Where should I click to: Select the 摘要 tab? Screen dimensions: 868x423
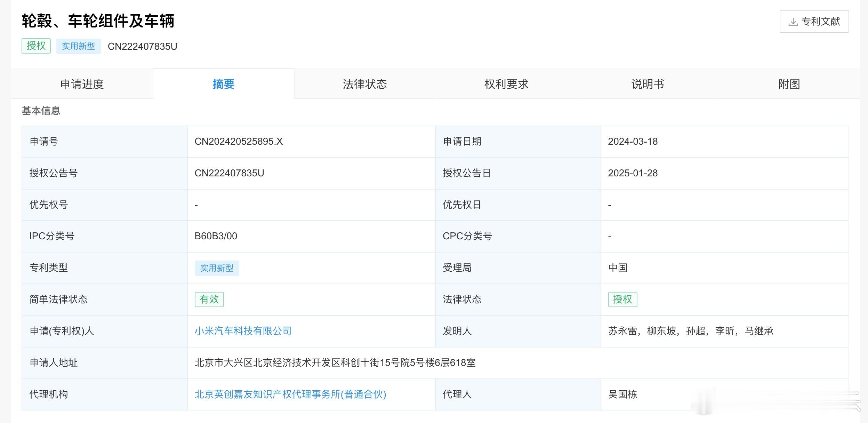[223, 84]
